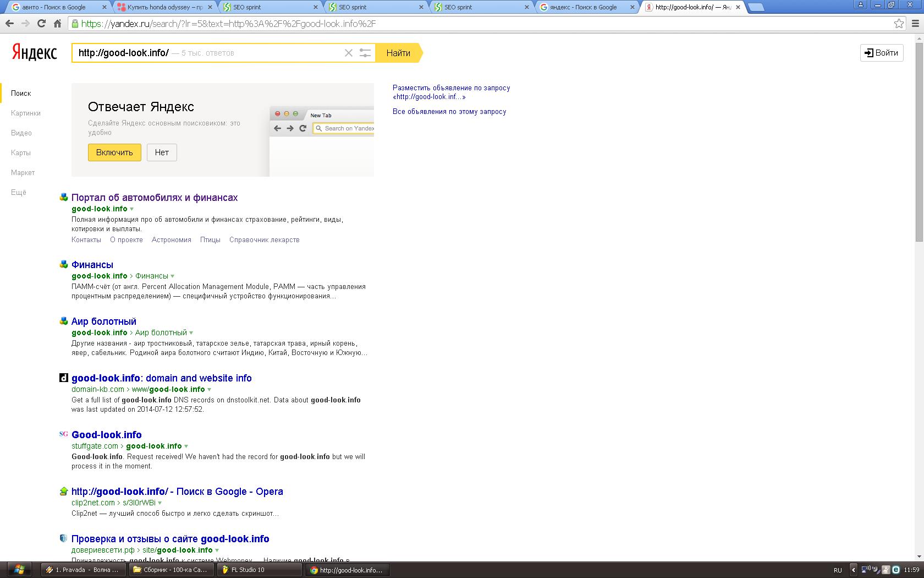924x578 pixels.
Task: Open Yandex search settings sliders icon
Action: click(365, 53)
